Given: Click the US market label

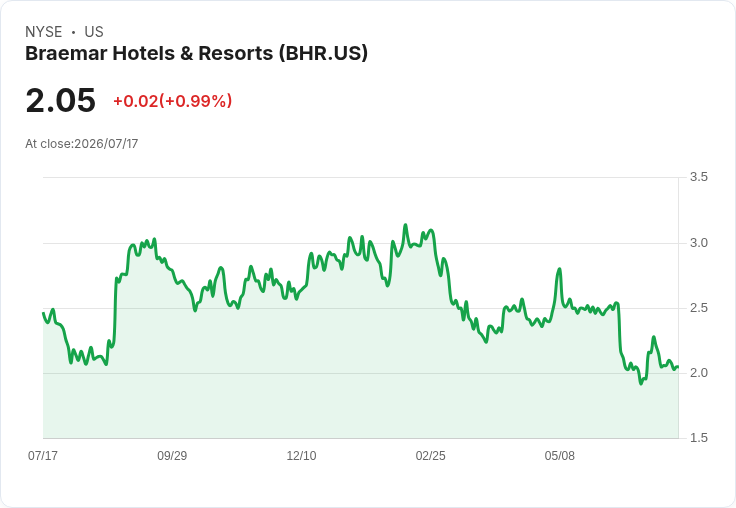Looking at the screenshot, I should [94, 31].
